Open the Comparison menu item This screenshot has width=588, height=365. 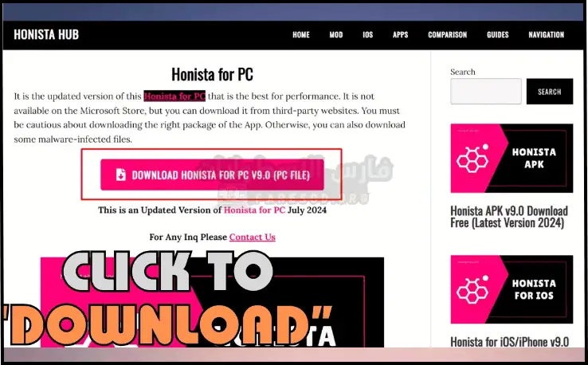[447, 35]
